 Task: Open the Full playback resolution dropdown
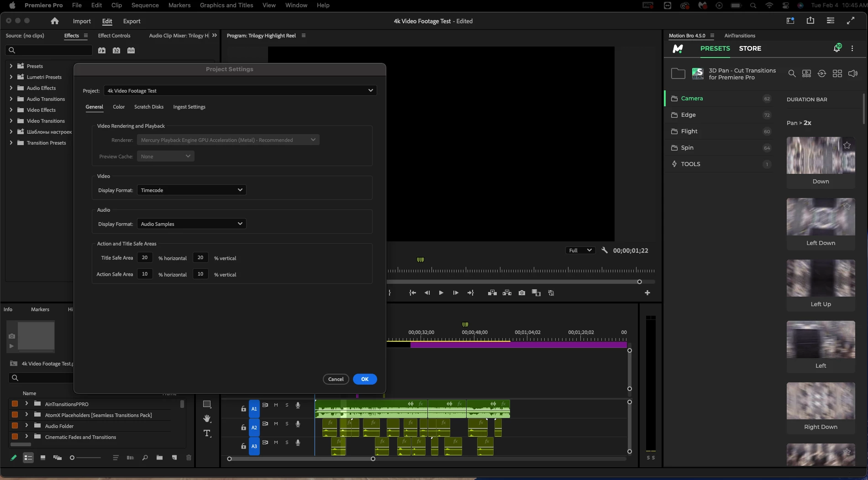coord(580,250)
